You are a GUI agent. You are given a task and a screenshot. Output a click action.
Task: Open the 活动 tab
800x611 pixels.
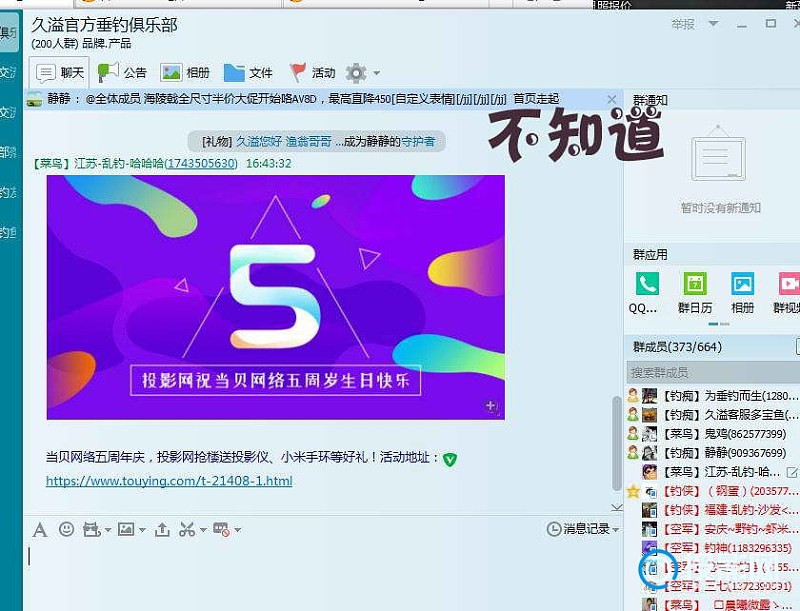[x=312, y=73]
